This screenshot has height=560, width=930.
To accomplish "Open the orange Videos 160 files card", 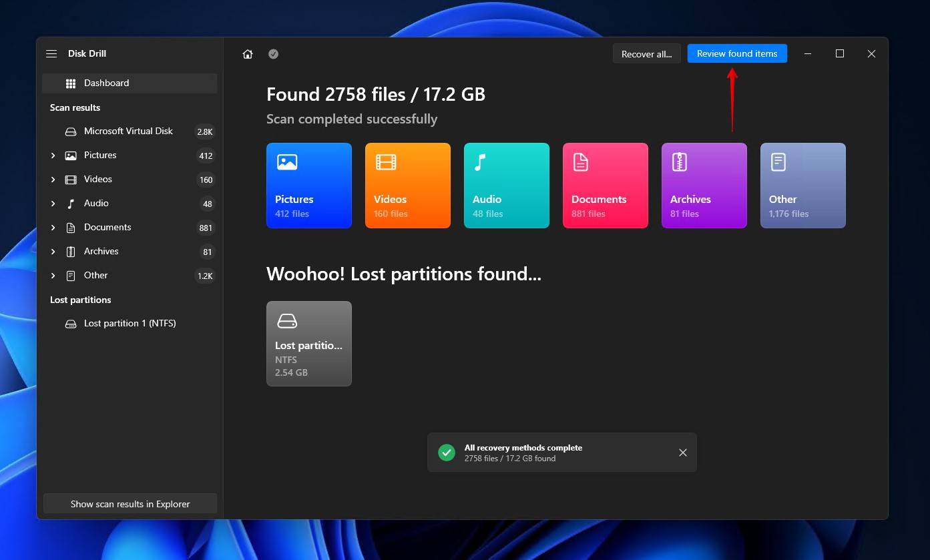I will (408, 186).
